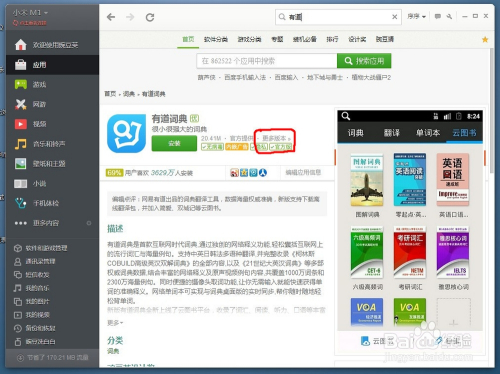
Task: Select 应用 in the sidebar
Action: pyautogui.click(x=52, y=65)
